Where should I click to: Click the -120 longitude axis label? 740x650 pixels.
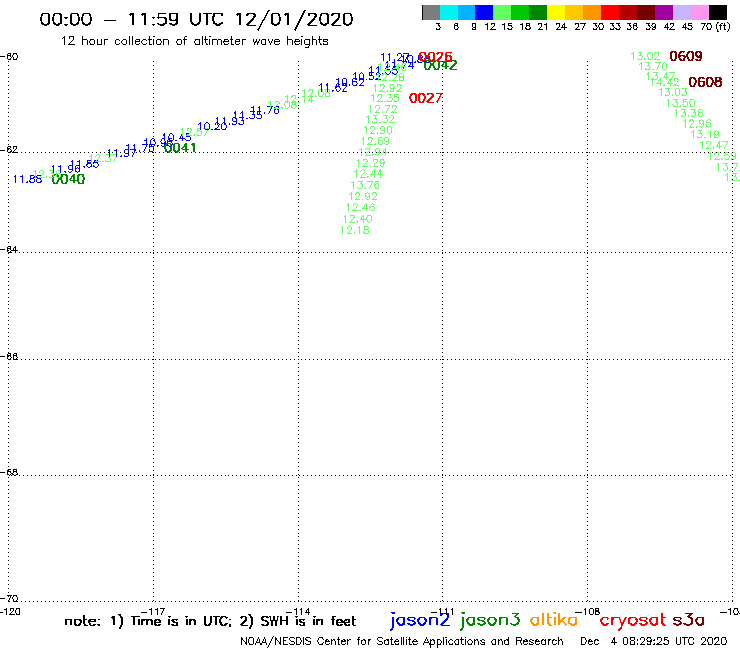10,612
